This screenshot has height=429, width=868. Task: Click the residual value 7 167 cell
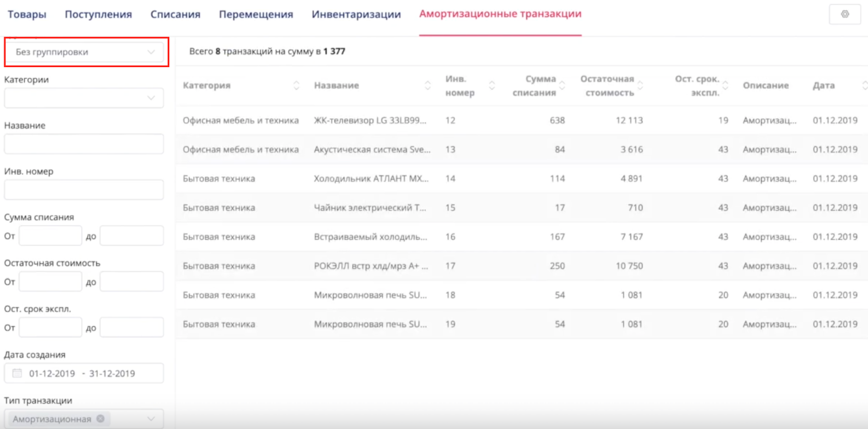(632, 237)
